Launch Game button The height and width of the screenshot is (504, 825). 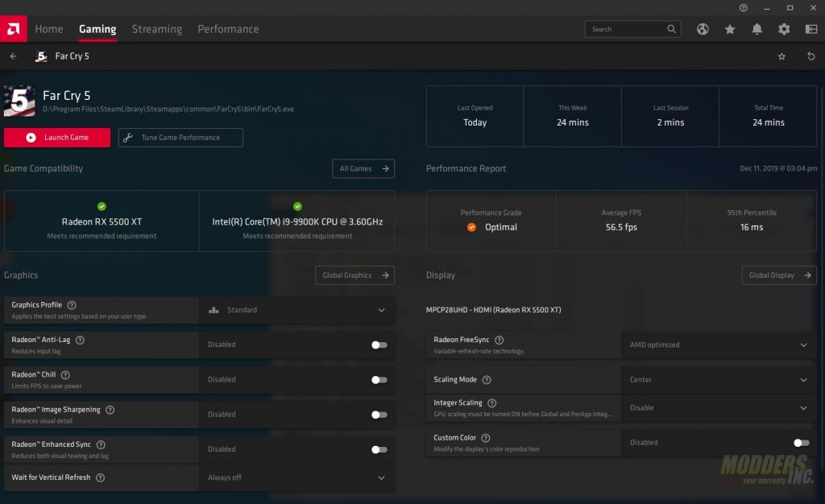coord(57,137)
